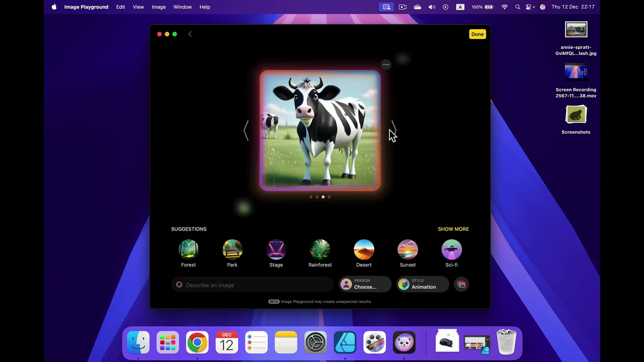Open Spotlight search from the menu bar
644x362 pixels.
[518, 7]
